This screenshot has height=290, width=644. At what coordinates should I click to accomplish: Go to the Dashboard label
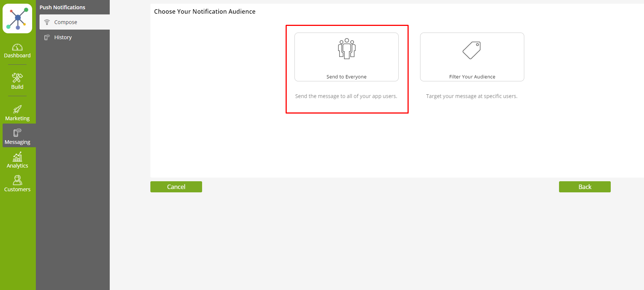tap(17, 55)
